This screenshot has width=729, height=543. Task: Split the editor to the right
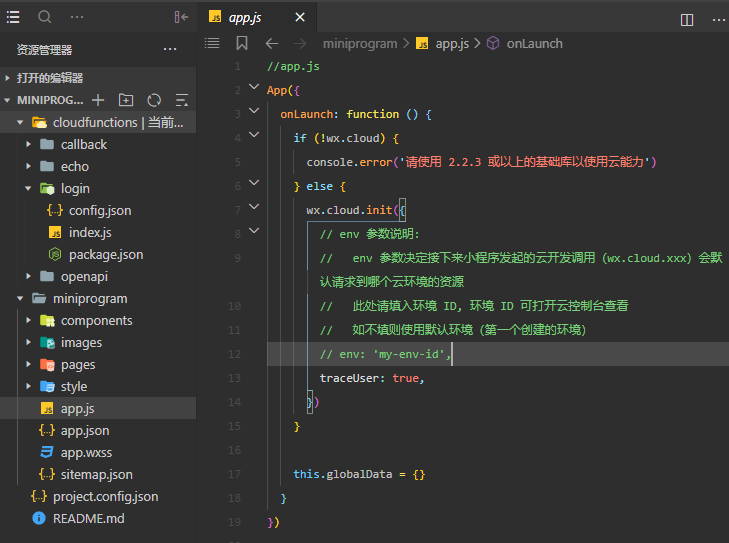click(687, 19)
